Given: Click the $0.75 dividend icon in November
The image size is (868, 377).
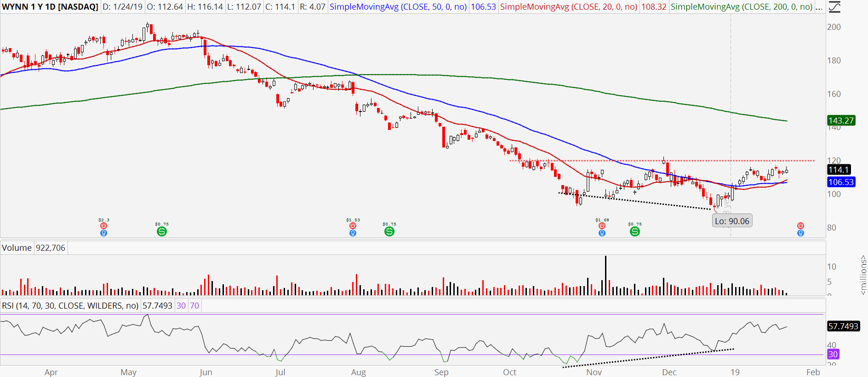Looking at the screenshot, I should tap(635, 231).
